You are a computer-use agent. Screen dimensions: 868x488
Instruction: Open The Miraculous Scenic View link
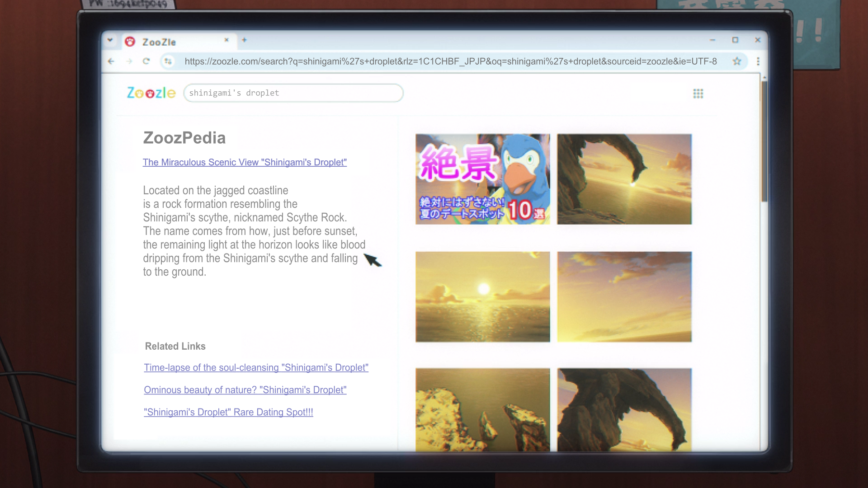[245, 162]
